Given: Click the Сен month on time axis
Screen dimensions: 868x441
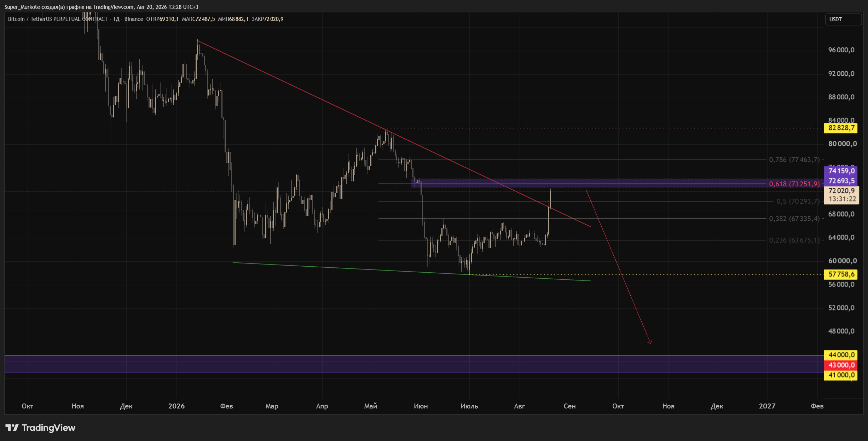Looking at the screenshot, I should pyautogui.click(x=569, y=406).
